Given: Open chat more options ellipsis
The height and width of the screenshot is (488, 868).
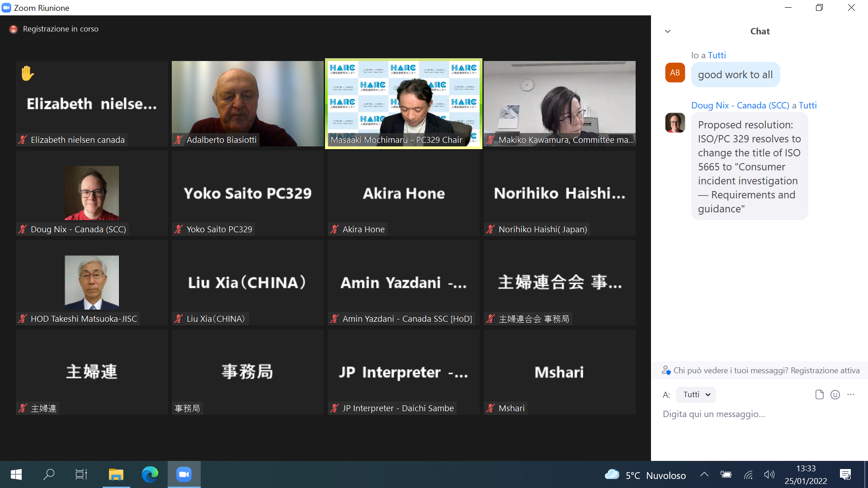Looking at the screenshot, I should [x=851, y=394].
